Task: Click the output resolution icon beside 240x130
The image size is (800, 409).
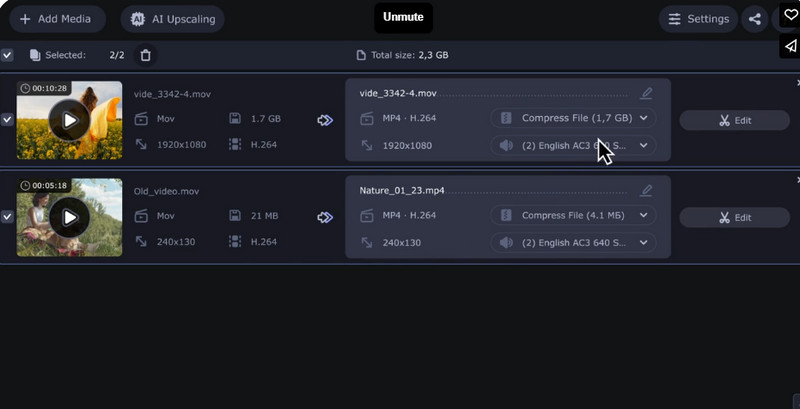Action: point(367,242)
